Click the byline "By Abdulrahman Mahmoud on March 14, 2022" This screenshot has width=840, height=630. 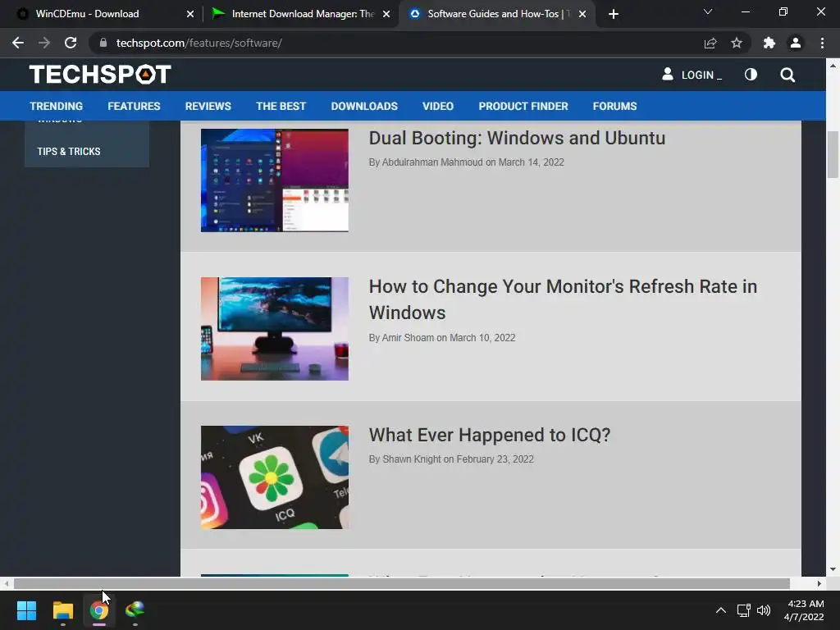[x=466, y=162]
